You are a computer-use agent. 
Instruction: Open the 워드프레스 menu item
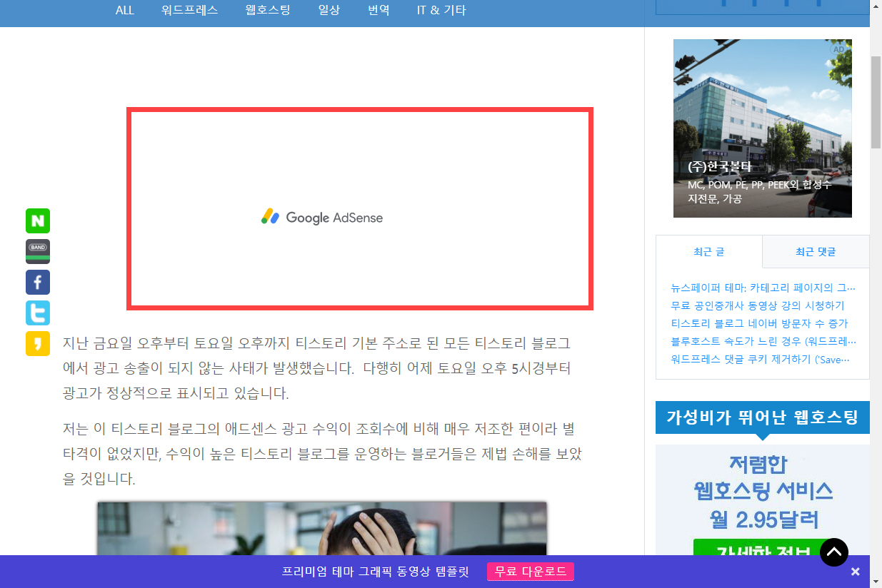coord(189,10)
